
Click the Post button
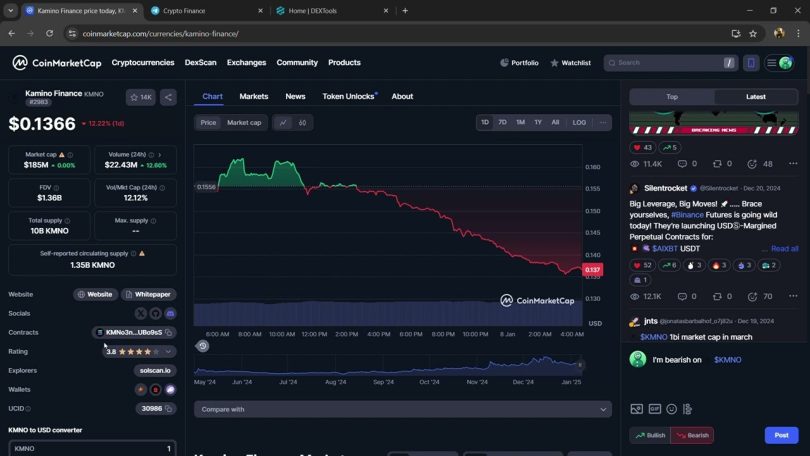(x=781, y=435)
